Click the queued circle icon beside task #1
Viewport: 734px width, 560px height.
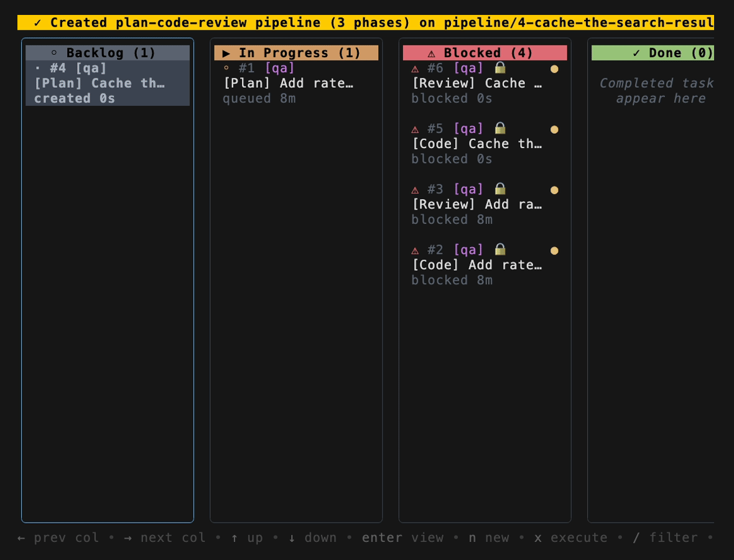coord(226,68)
